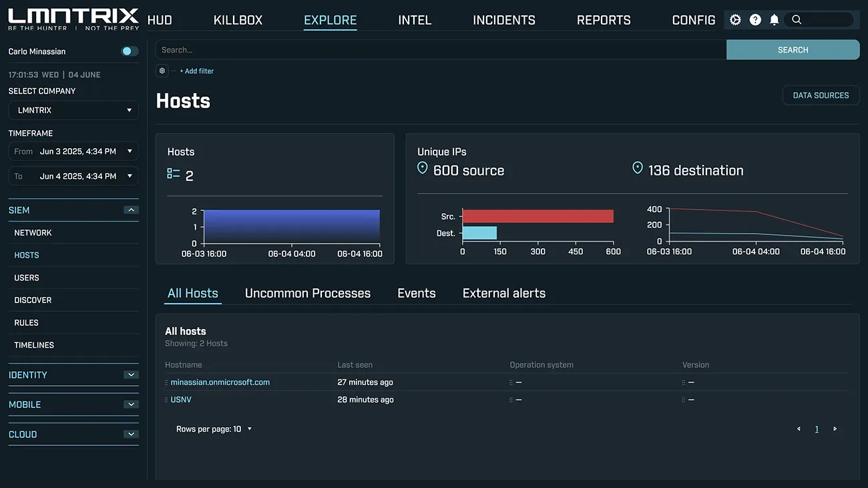The width and height of the screenshot is (868, 488).
Task: Click the Hostname column header
Action: [x=184, y=365]
